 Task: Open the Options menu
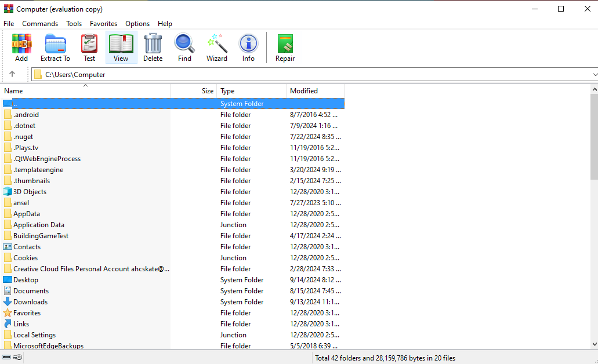137,24
